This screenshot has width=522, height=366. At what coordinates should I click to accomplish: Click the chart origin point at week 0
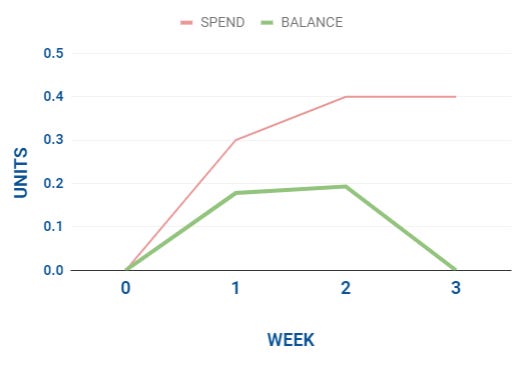(126, 269)
